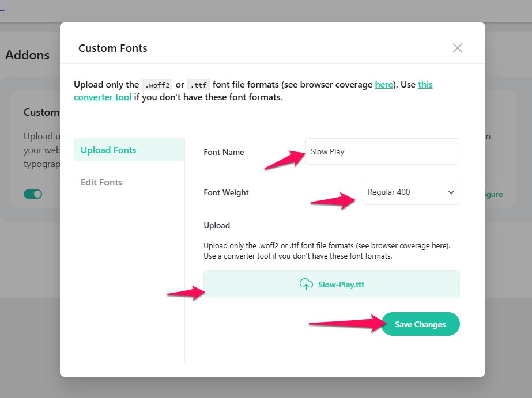Open the Regular 400 weight dropdown
532x398 pixels.
point(410,192)
